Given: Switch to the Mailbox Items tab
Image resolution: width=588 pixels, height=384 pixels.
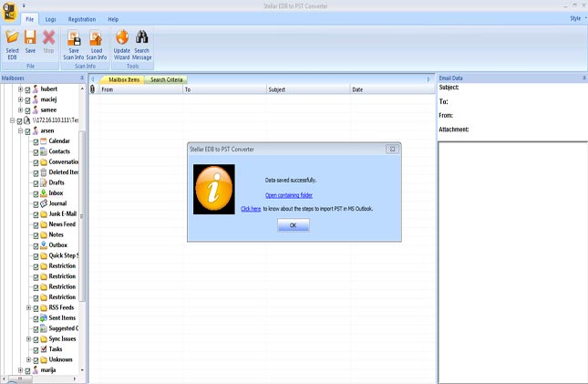Looking at the screenshot, I should pyautogui.click(x=124, y=79).
